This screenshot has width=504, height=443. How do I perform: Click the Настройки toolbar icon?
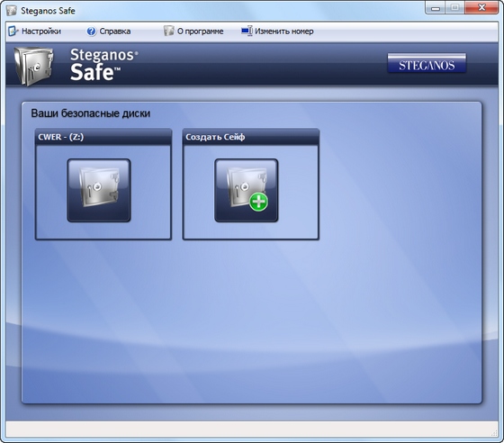click(13, 31)
